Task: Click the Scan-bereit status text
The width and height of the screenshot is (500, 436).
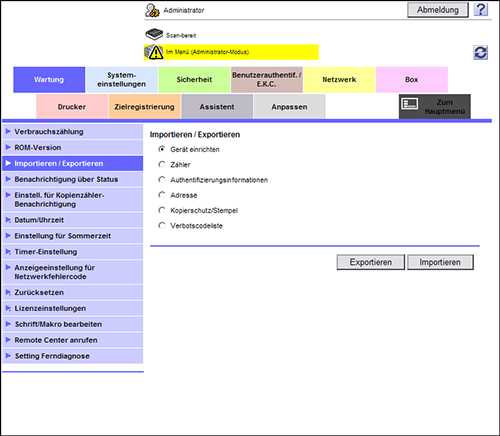Action: pos(181,35)
